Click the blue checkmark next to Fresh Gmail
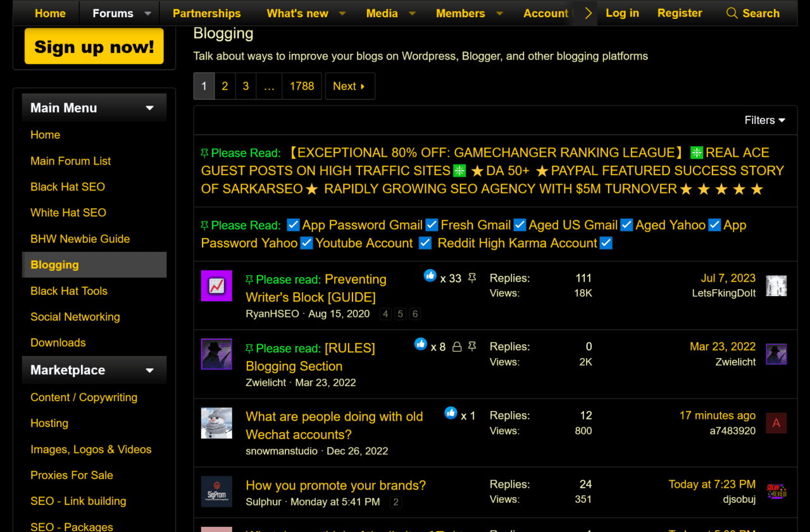The image size is (810, 532). tap(432, 225)
